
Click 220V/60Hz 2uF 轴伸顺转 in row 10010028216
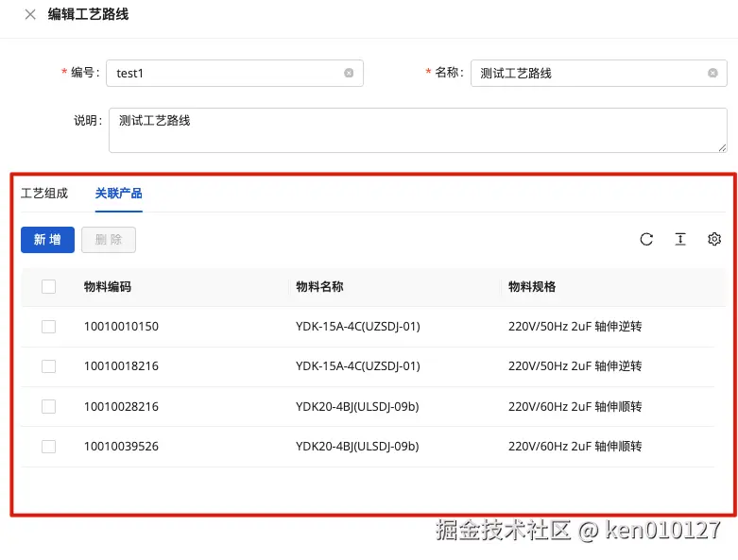coord(575,406)
